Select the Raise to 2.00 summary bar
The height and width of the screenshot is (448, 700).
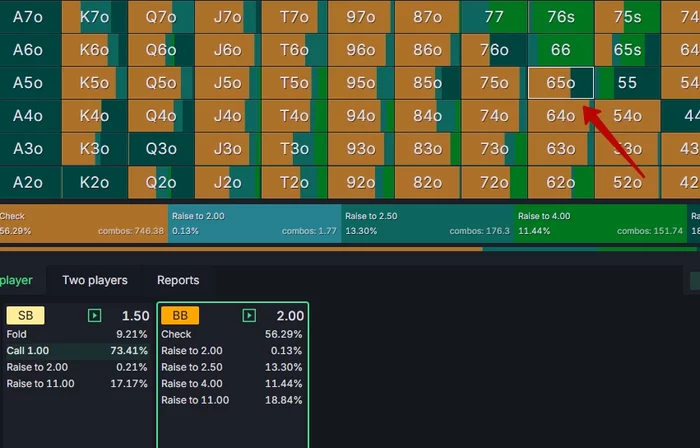pos(254,224)
